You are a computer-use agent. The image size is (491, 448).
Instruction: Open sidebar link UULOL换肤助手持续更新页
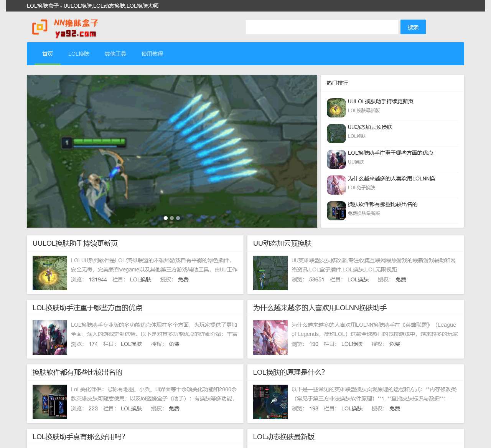tap(381, 101)
